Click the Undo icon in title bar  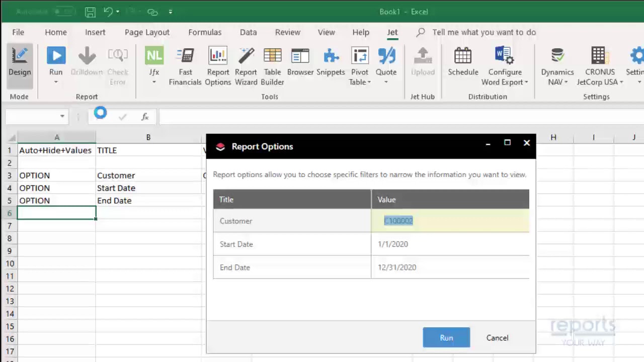click(x=108, y=12)
